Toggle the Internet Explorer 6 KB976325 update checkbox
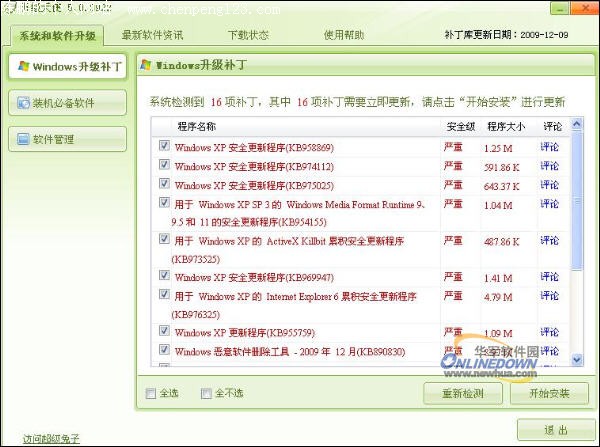The image size is (600, 447). 164,295
